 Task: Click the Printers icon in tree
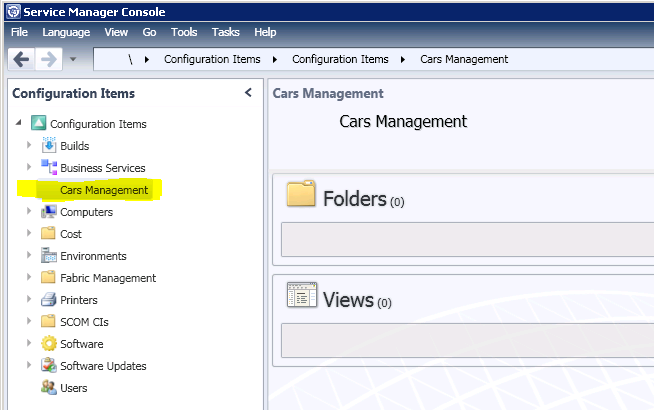click(x=48, y=300)
